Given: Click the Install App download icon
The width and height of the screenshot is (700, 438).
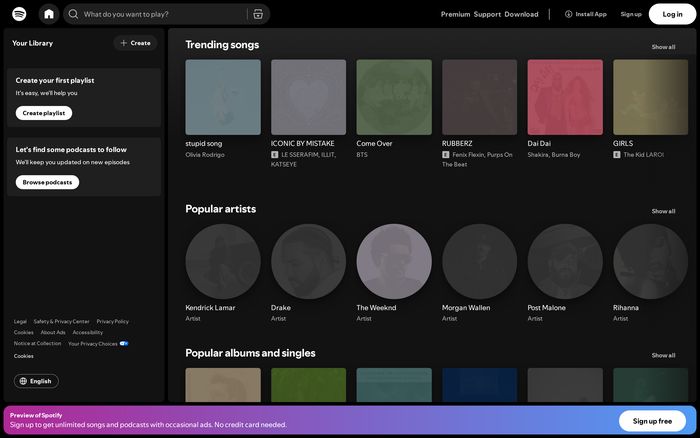Looking at the screenshot, I should (568, 14).
